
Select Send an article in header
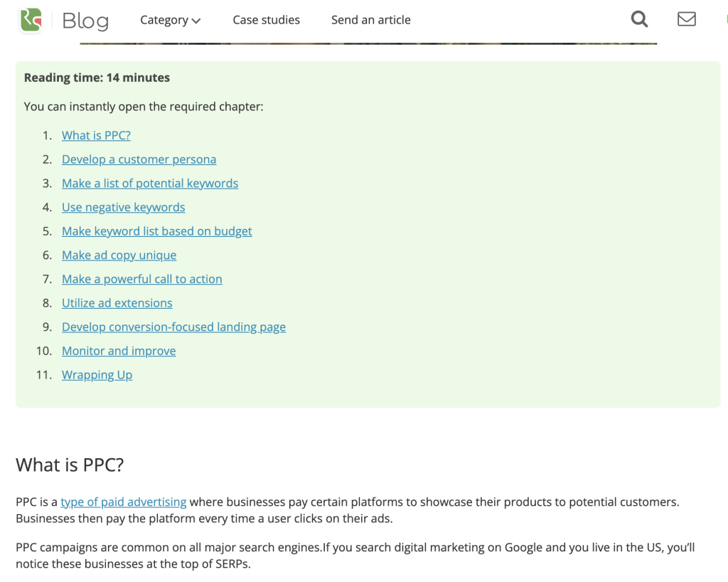pos(370,20)
